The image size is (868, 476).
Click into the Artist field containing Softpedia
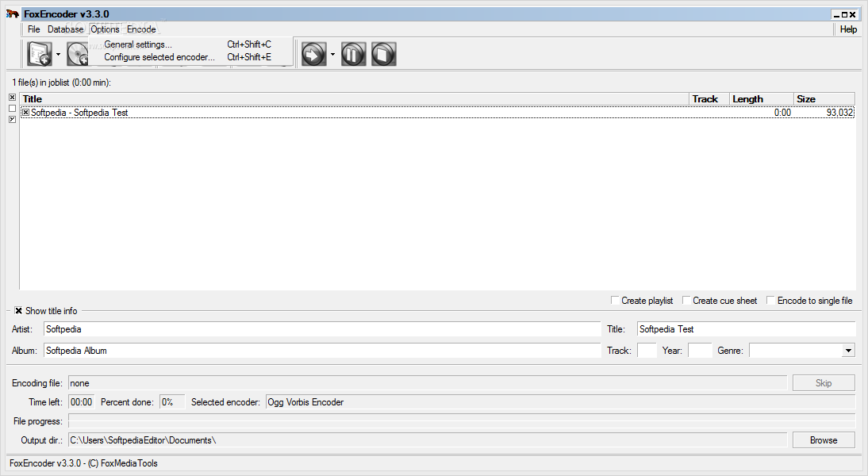[x=322, y=328]
